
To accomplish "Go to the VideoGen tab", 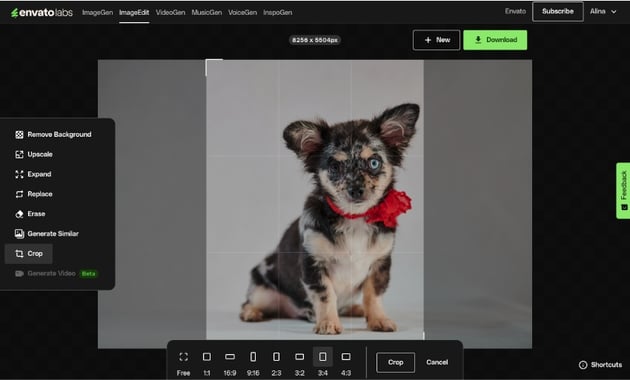I will pos(170,12).
